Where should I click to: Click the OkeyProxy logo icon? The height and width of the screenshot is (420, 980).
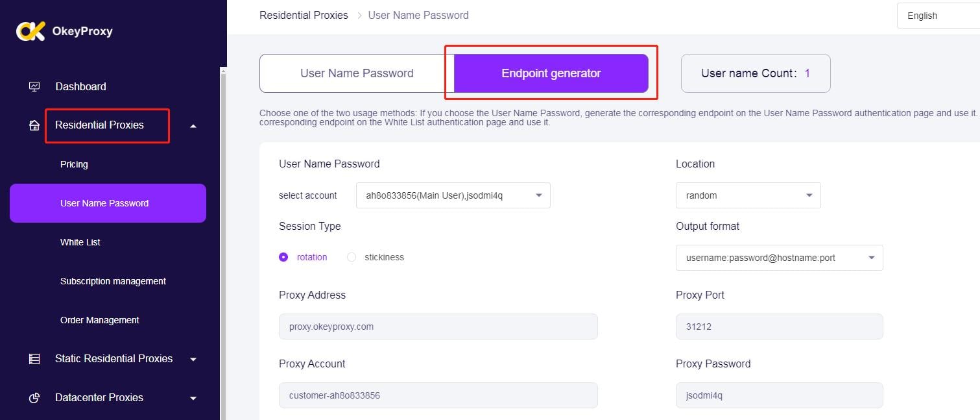30,31
